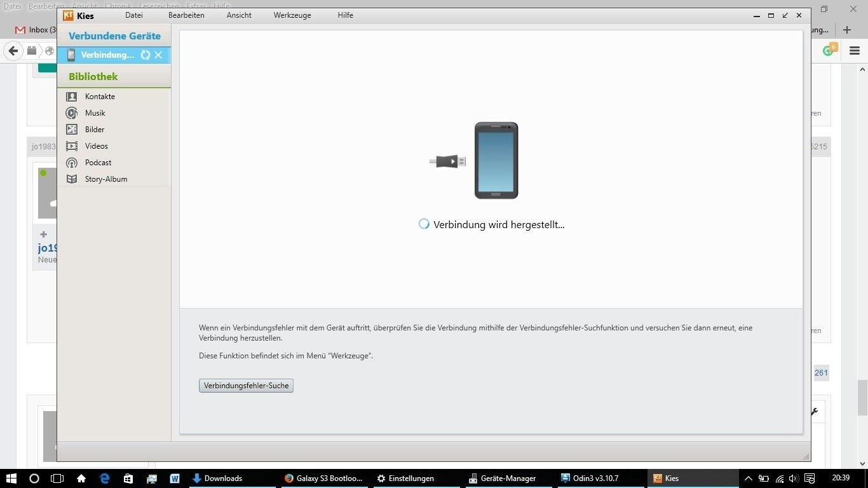
Task: Open the Windows Start menu
Action: (x=11, y=478)
